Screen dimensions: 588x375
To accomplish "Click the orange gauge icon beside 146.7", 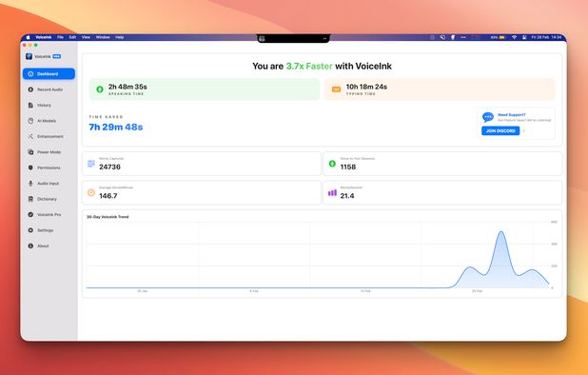I will pyautogui.click(x=91, y=192).
